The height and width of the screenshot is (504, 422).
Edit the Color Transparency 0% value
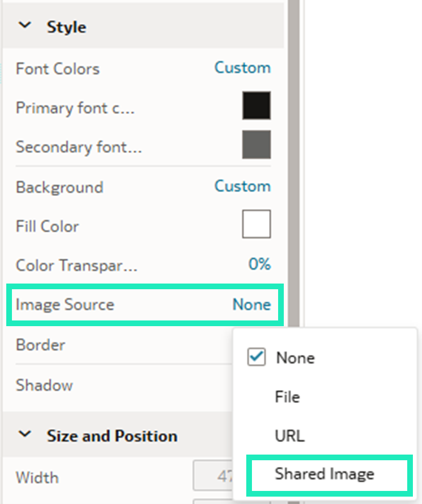pos(260,264)
